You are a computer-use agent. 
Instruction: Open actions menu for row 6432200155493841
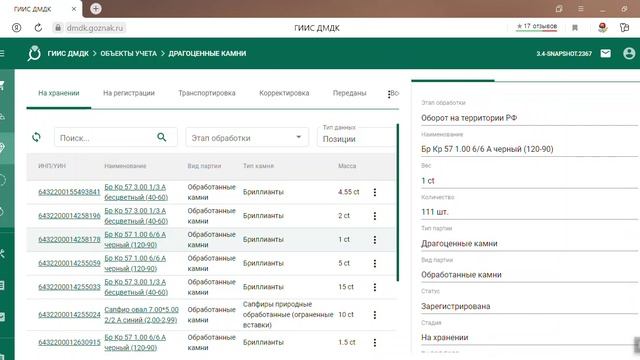pyautogui.click(x=375, y=192)
